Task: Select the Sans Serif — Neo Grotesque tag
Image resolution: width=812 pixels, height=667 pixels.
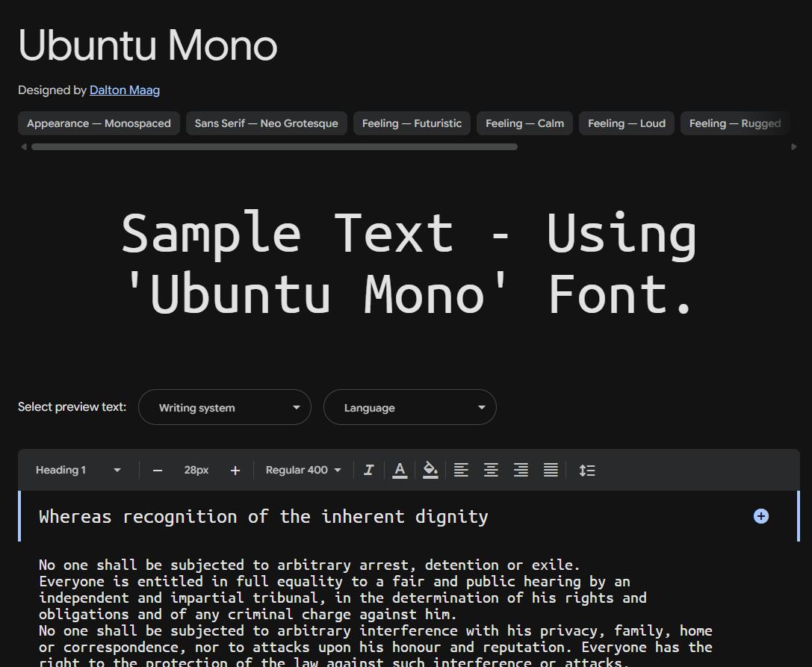Action: tap(266, 123)
